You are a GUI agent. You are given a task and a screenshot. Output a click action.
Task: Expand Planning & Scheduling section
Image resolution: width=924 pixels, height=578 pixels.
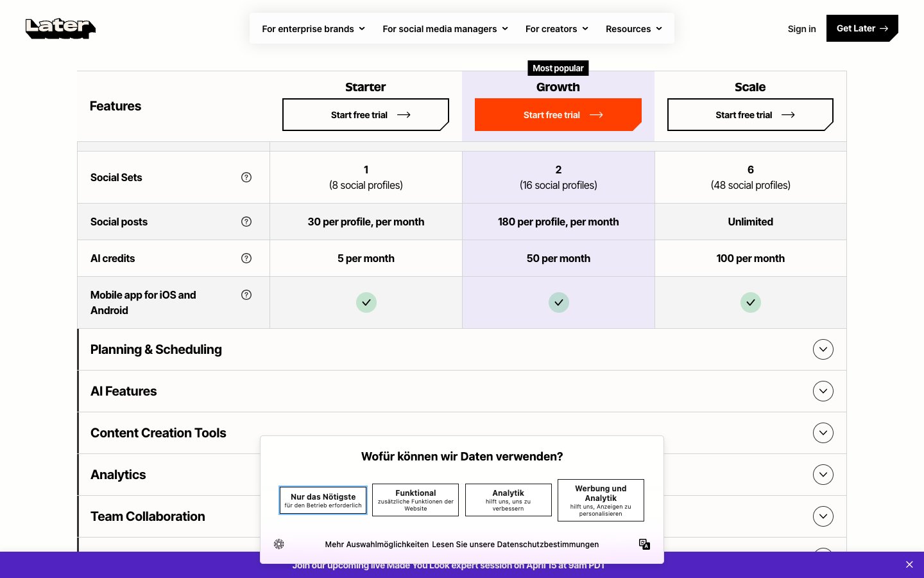pos(823,349)
